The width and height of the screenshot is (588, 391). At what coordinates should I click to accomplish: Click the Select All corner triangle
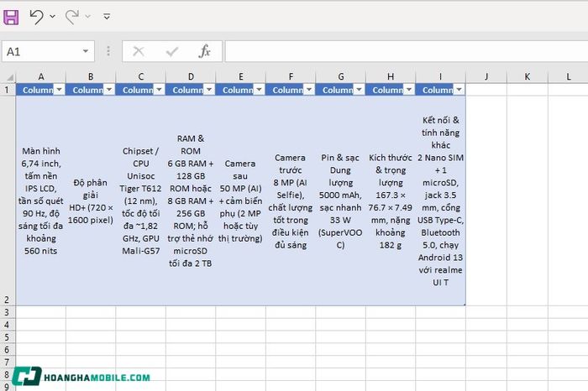tap(10, 77)
